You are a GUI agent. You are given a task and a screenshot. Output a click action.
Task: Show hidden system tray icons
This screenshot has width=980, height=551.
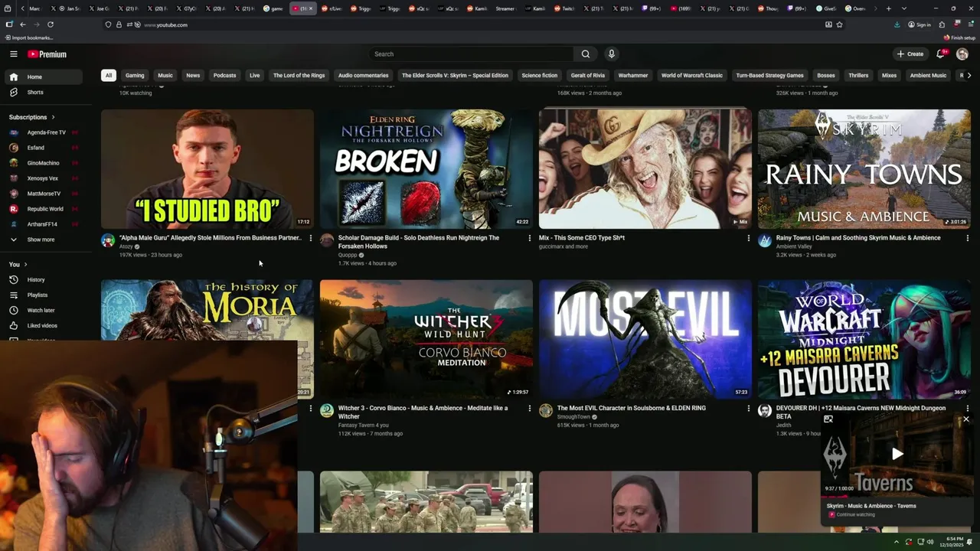(897, 542)
